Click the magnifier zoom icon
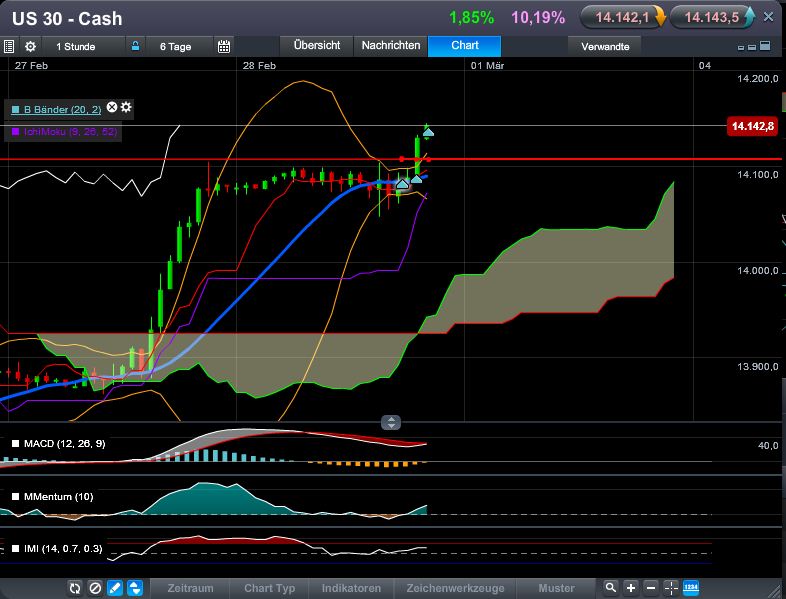Screen dimensions: 786x599 (x=611, y=587)
